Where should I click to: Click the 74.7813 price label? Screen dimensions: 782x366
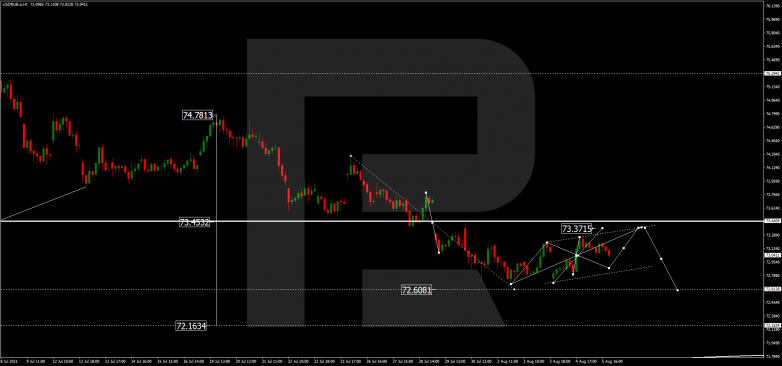(197, 115)
